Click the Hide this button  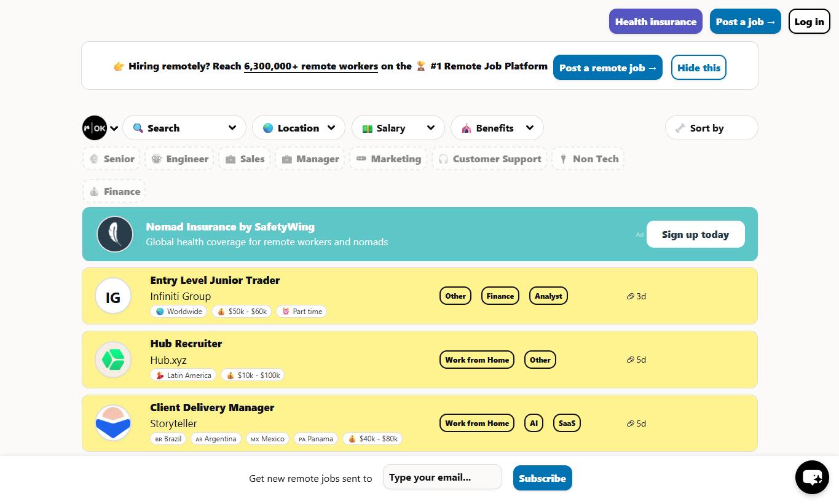point(699,68)
